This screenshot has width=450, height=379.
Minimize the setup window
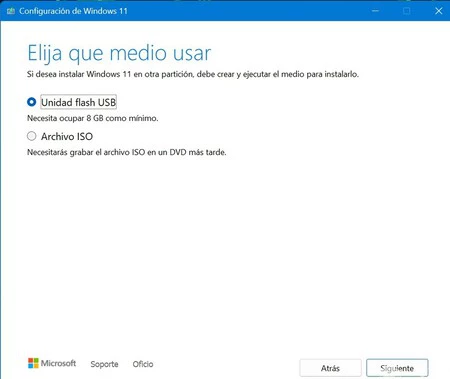click(x=375, y=11)
